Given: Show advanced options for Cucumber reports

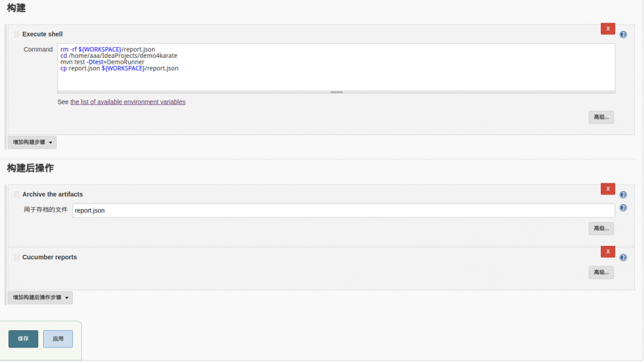Looking at the screenshot, I should coord(601,272).
